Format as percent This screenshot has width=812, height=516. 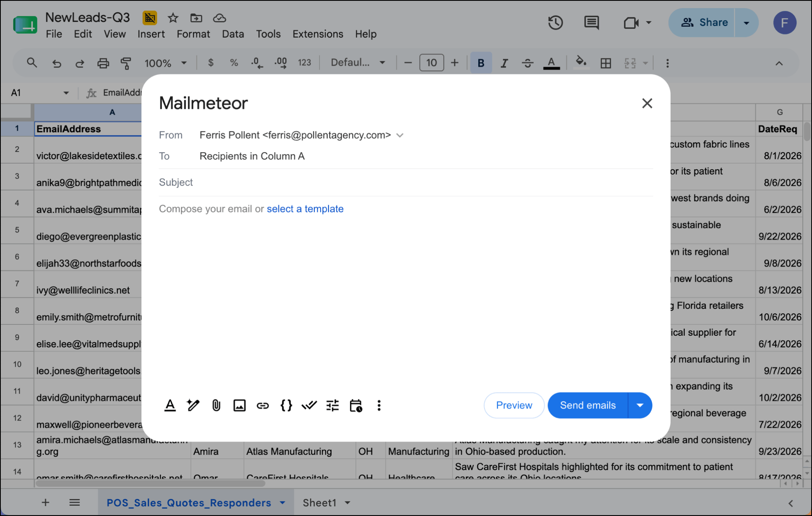pos(234,63)
